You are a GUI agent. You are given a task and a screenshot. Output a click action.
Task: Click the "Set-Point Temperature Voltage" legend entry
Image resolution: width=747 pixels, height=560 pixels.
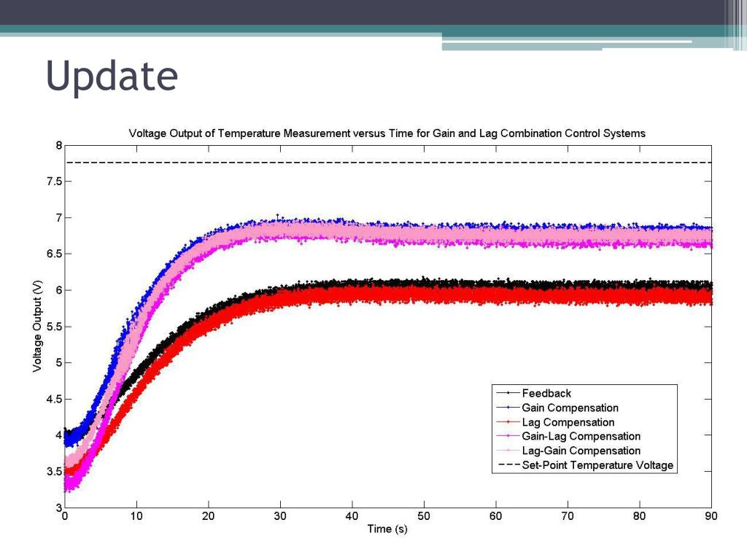point(585,465)
